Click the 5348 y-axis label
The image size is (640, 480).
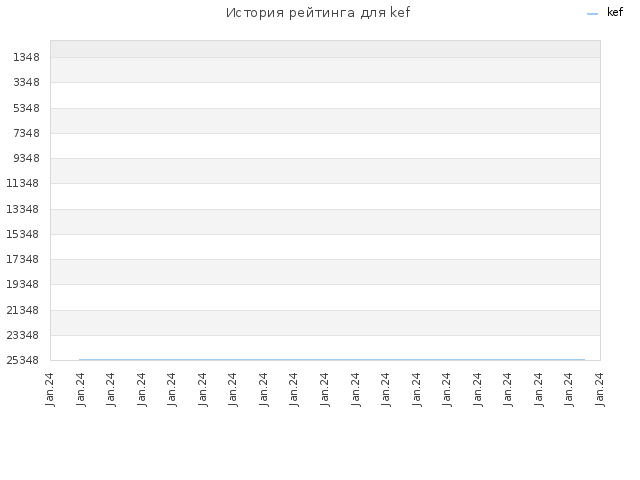tap(27, 108)
